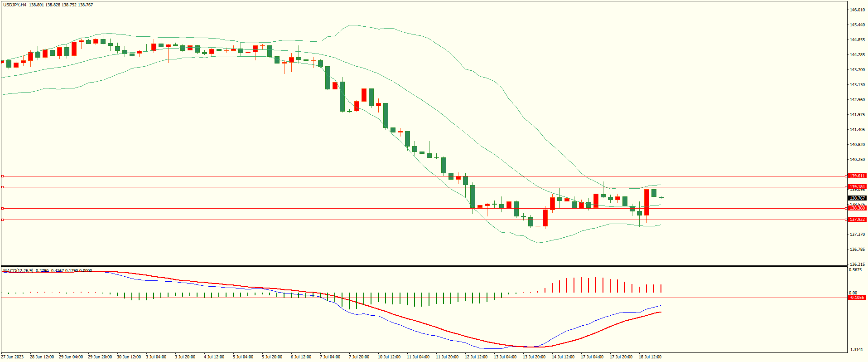Click the 143.700 price scale label
The image size is (868, 362).
(x=858, y=70)
